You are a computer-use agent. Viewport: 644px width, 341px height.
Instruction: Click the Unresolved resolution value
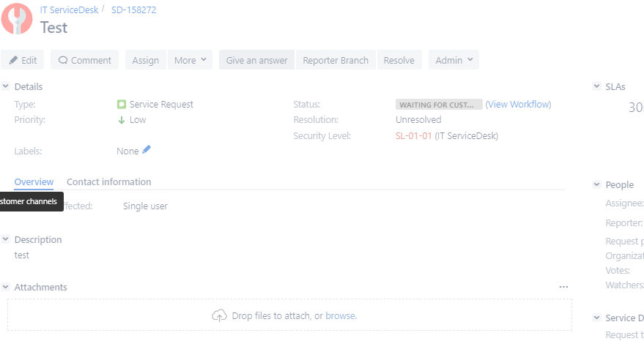(418, 120)
